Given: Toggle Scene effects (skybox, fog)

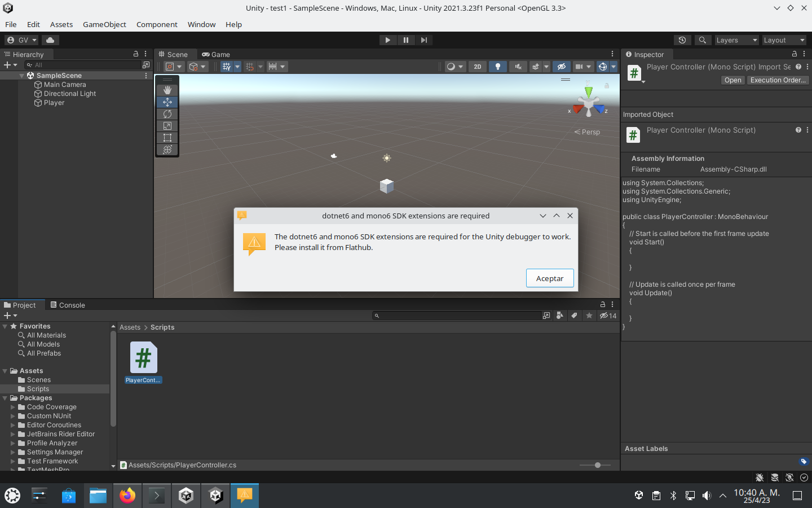Looking at the screenshot, I should pyautogui.click(x=536, y=67).
